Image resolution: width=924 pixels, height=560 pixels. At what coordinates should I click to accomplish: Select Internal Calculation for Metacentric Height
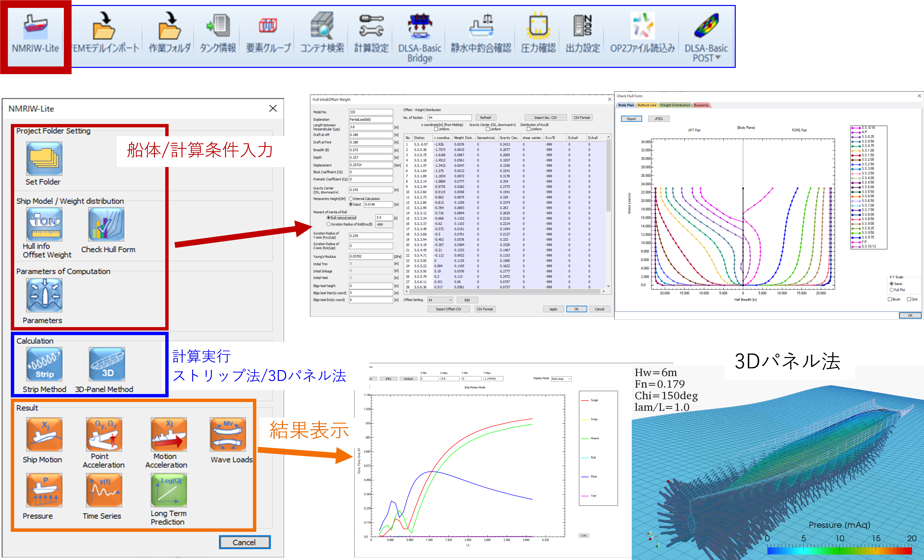tap(351, 199)
